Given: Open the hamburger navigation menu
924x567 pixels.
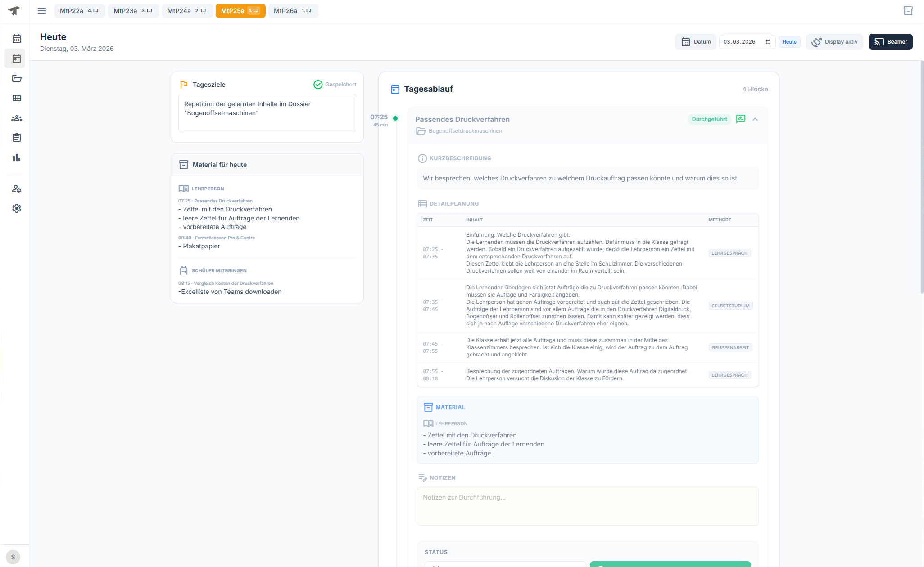Looking at the screenshot, I should pos(42,11).
